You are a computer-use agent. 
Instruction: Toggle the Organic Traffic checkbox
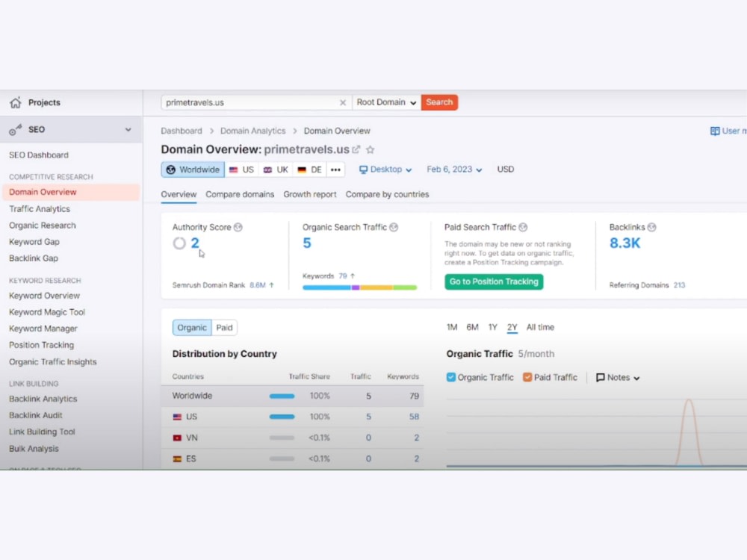pos(450,377)
